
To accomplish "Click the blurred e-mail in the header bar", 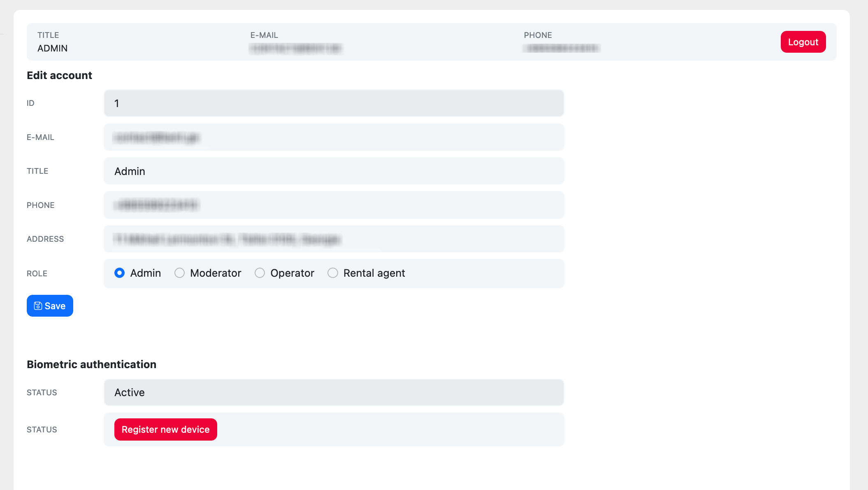I will [x=296, y=49].
